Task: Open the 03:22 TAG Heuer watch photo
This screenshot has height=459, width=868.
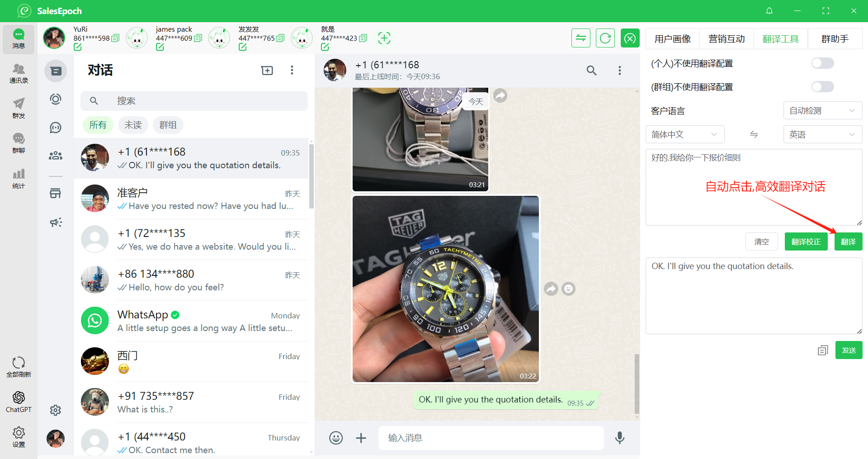Action: click(x=446, y=289)
